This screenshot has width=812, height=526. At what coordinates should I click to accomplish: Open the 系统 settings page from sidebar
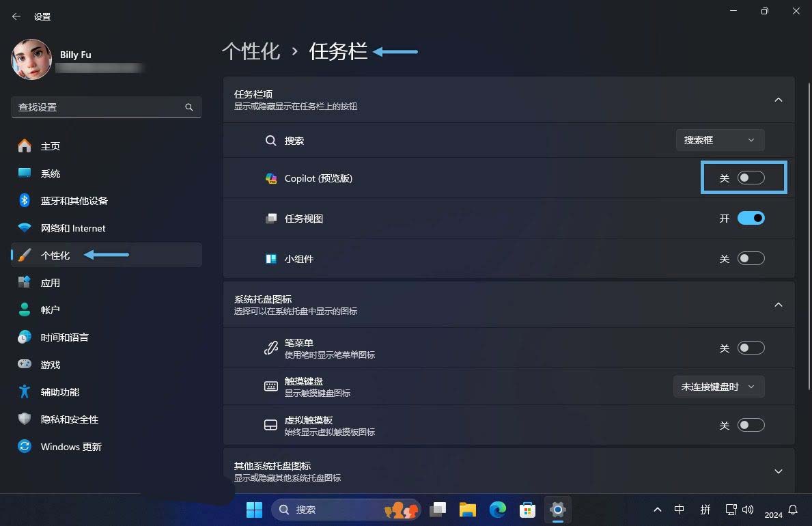point(51,173)
